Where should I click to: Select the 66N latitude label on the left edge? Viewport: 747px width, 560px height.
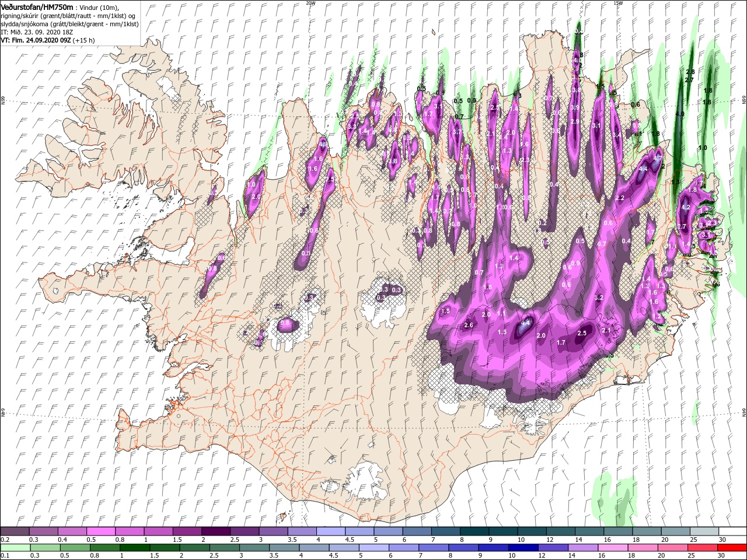(x=3, y=101)
